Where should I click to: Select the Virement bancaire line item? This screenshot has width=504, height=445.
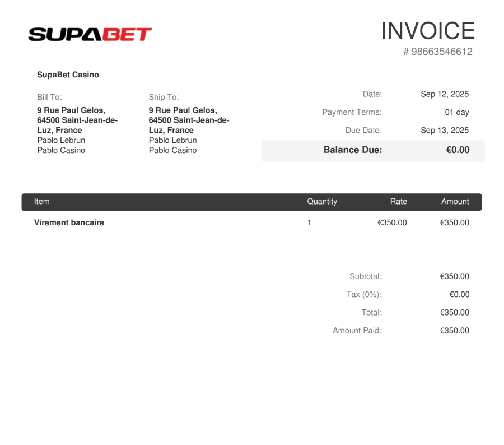pyautogui.click(x=70, y=222)
